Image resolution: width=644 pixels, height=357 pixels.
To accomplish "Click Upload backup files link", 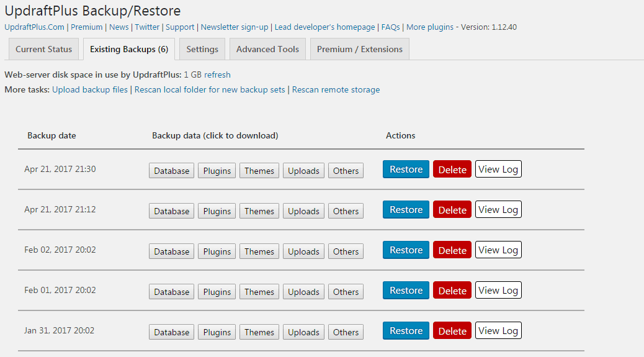I will 90,89.
